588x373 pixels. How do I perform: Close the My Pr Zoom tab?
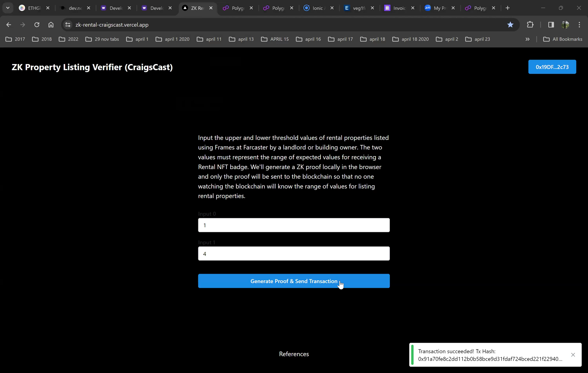(x=453, y=8)
